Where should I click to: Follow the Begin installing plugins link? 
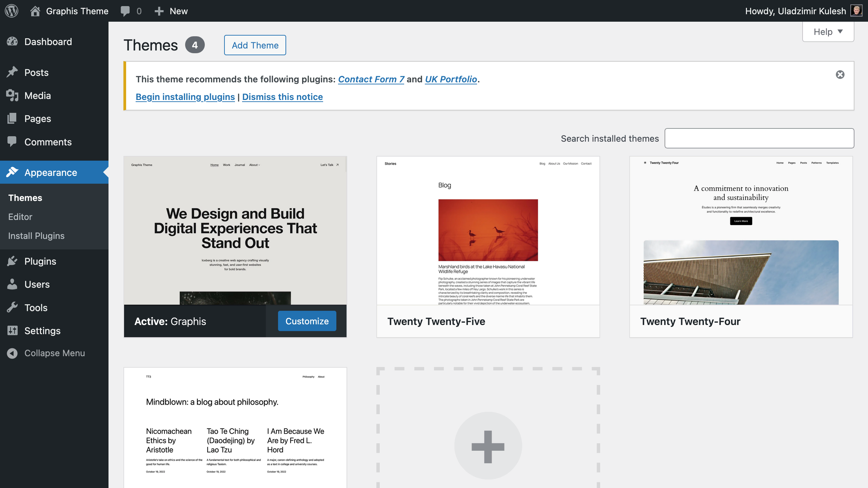[185, 97]
